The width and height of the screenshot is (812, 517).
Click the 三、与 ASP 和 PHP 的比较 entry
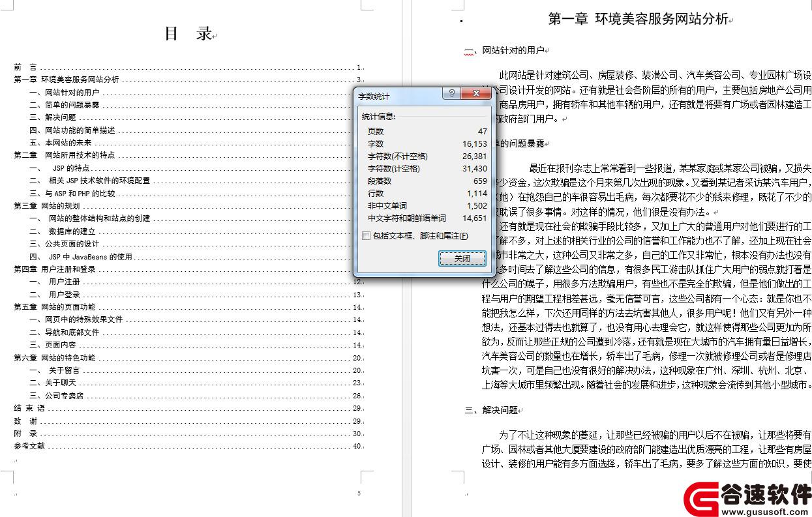click(195, 194)
